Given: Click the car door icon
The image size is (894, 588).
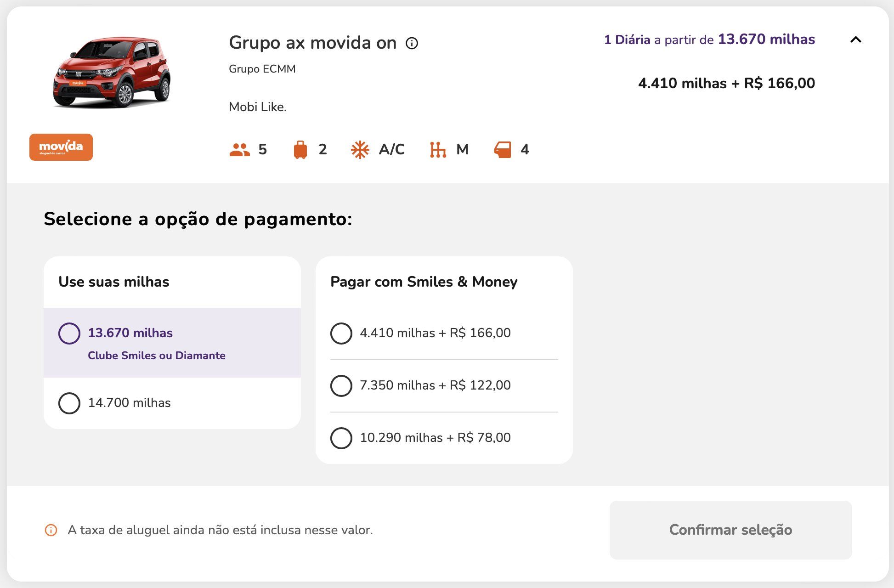Looking at the screenshot, I should click(503, 150).
